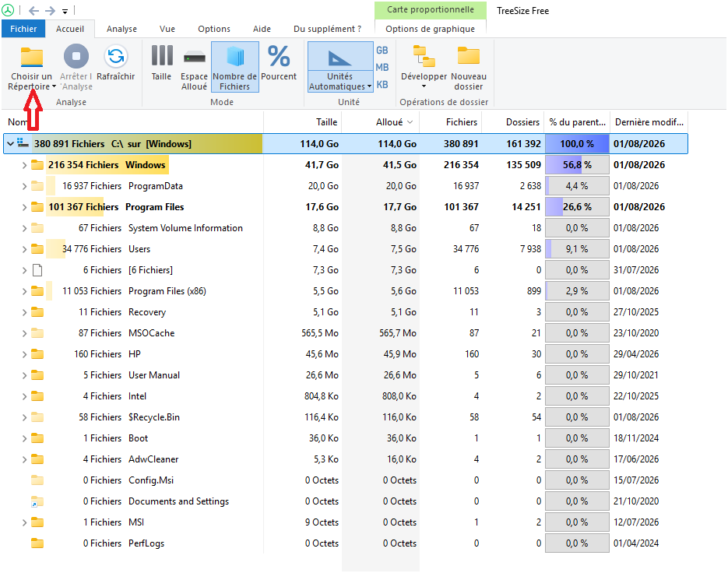728x573 pixels.
Task: Click the MSOCache folder icon
Action: (37, 333)
